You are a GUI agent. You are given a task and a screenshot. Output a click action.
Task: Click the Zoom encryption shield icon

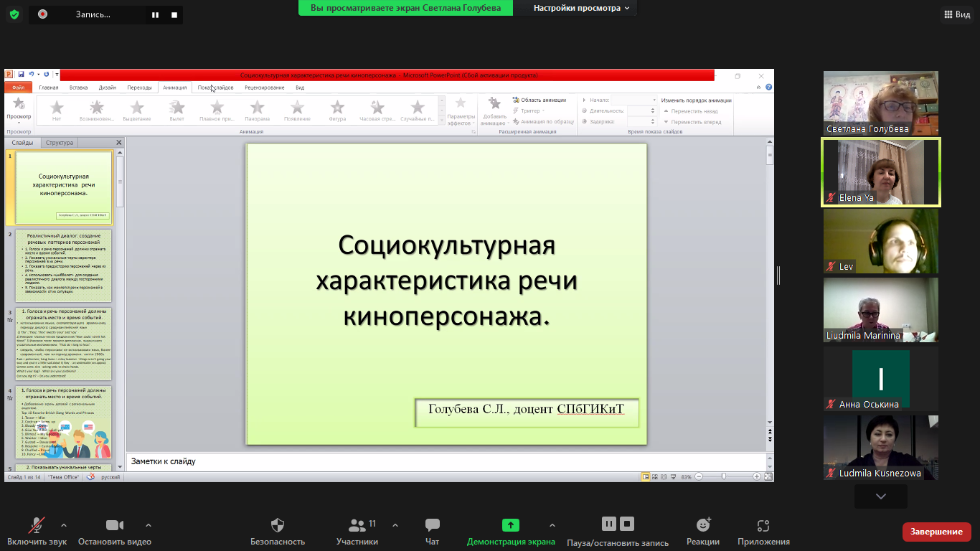(x=14, y=14)
